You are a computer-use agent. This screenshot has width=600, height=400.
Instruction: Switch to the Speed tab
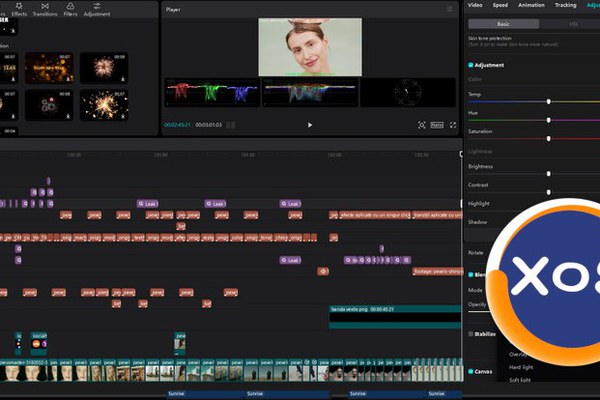pyautogui.click(x=500, y=5)
